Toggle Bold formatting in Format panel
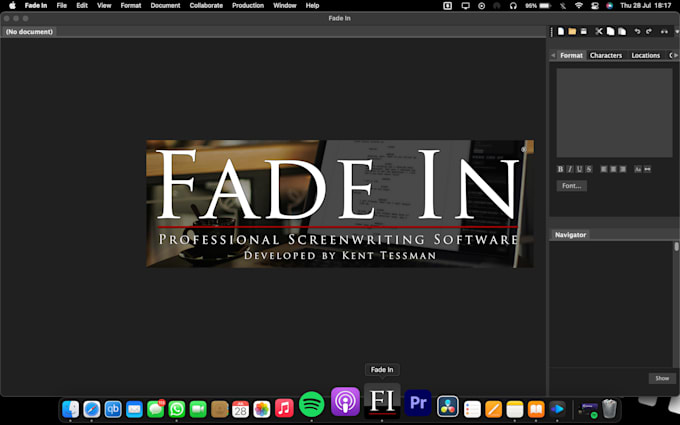 560,169
